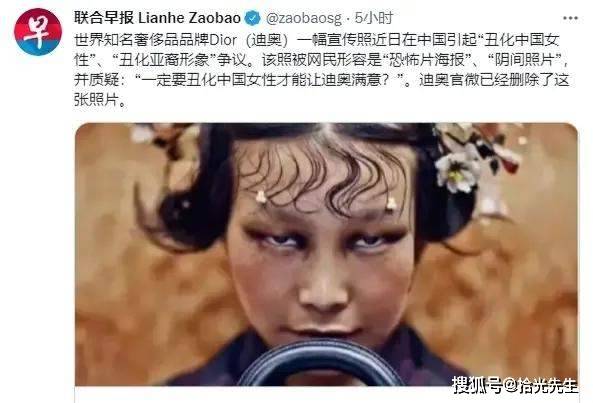Open the attached Dior campaign photo
Viewport: 593px width, 403px height.
click(326, 254)
